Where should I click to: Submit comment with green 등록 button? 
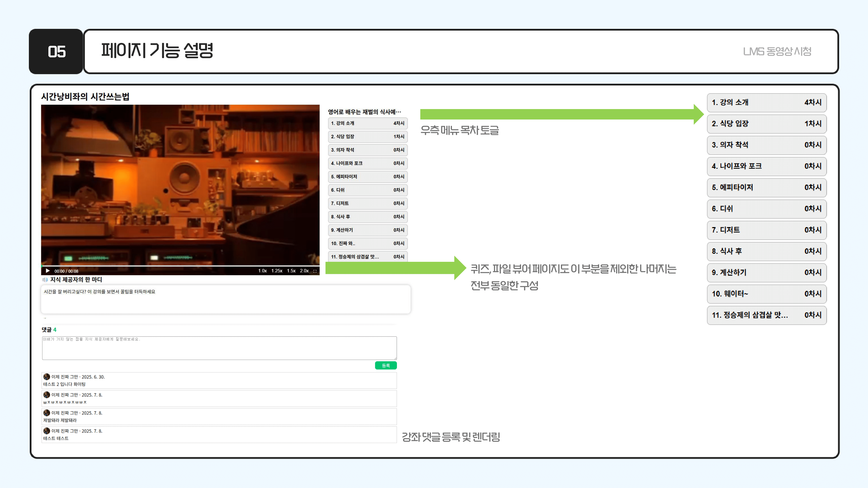tap(385, 365)
